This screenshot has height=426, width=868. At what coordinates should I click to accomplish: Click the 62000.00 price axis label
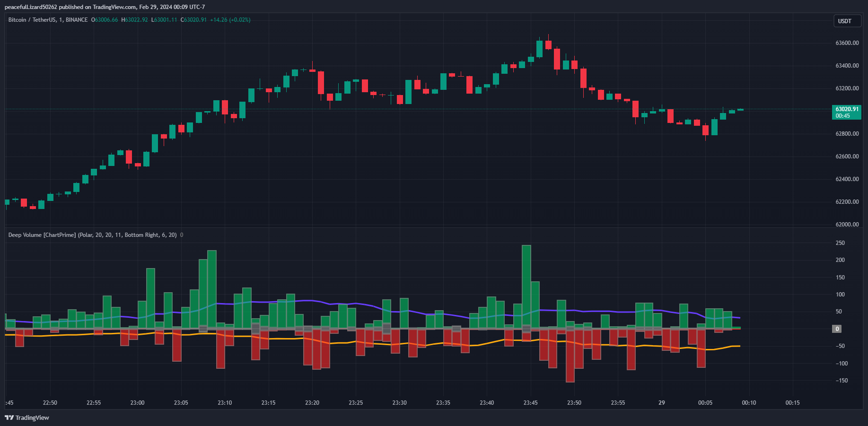pyautogui.click(x=847, y=225)
